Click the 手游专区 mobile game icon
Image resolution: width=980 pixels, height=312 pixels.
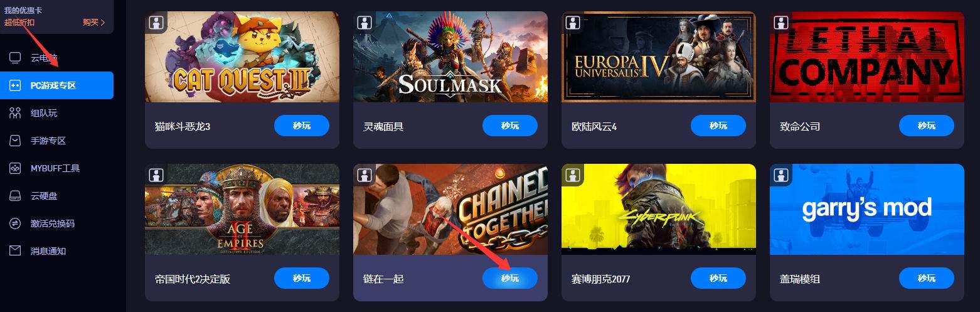click(15, 141)
